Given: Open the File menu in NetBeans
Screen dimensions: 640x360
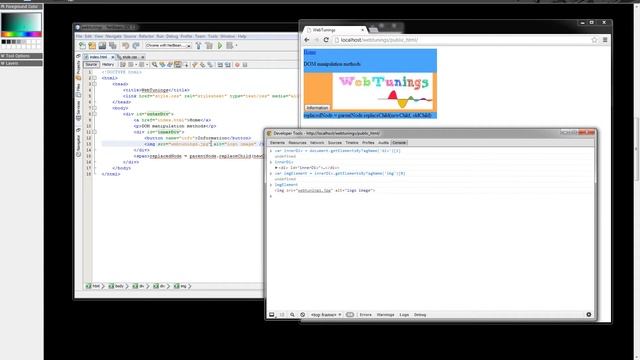Looking at the screenshot, I should point(79,36).
